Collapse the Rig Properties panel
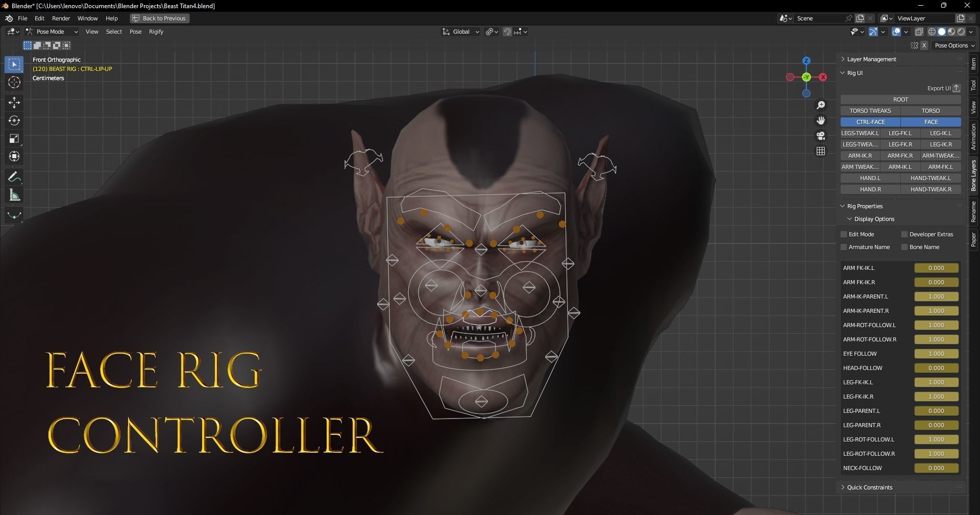This screenshot has width=980, height=515. [x=865, y=206]
